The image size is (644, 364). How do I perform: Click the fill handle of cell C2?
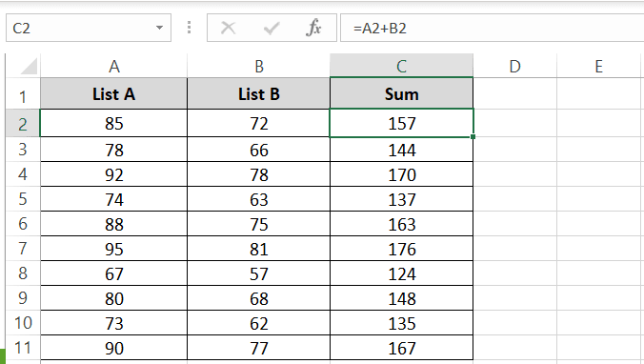(473, 136)
